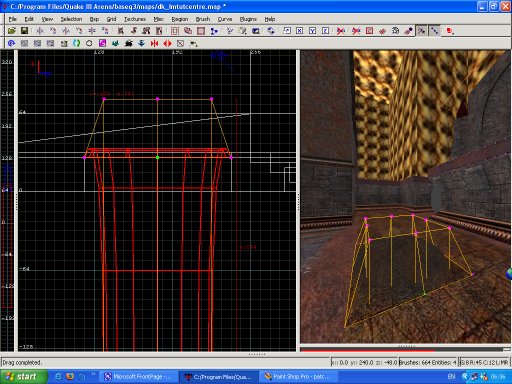Rotate selection around the X axis

pyautogui.click(x=53, y=31)
